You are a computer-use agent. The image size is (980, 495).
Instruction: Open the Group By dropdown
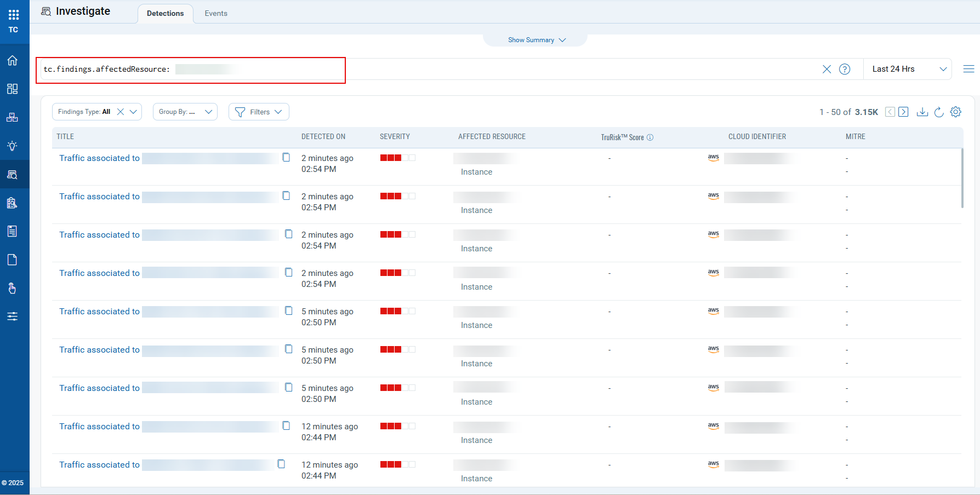click(x=185, y=112)
